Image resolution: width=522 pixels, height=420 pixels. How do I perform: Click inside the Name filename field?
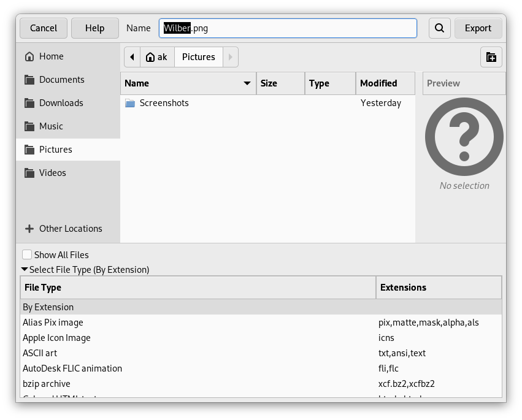(x=287, y=28)
